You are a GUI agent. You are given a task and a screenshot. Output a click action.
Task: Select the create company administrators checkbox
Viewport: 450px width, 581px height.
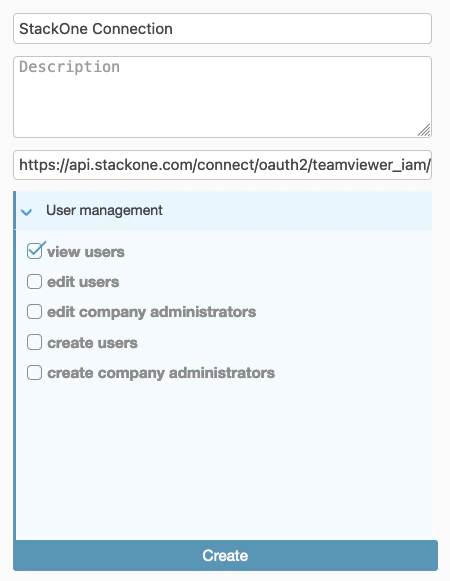(34, 372)
